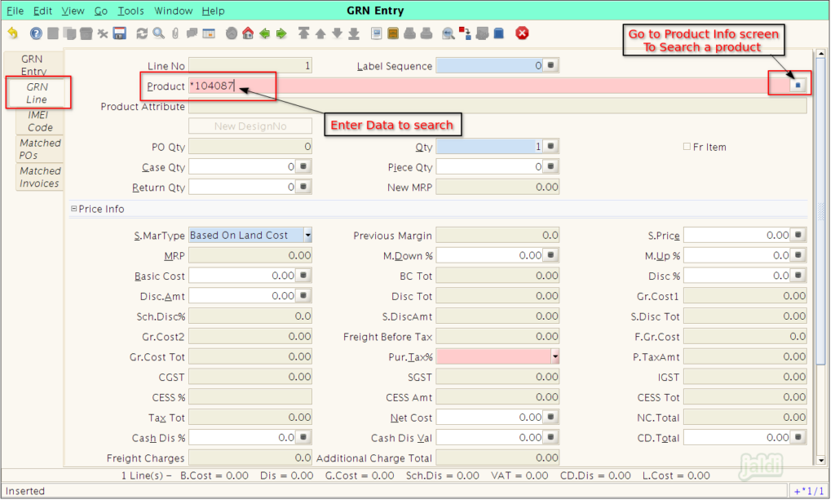Viewport: 835px width, 504px height.
Task: Click the red circle exit window icon
Action: pos(523,33)
